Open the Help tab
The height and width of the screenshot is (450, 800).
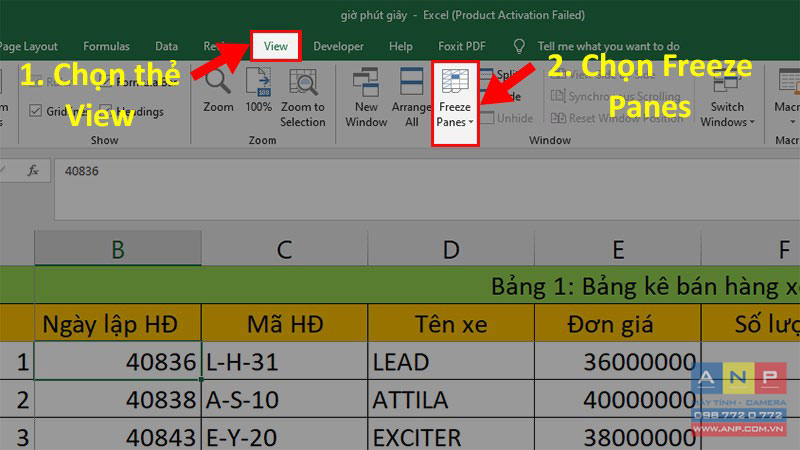pos(401,46)
